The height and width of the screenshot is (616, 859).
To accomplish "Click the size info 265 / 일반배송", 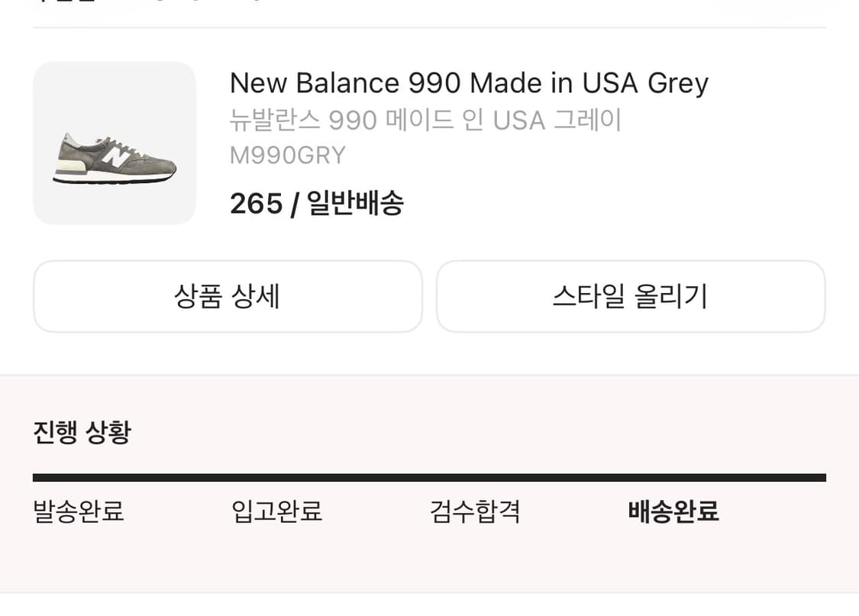I will point(318,203).
